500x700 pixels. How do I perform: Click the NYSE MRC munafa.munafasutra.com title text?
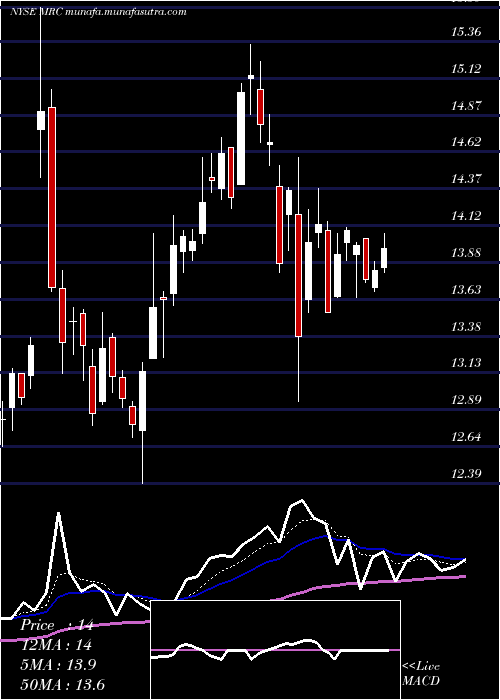coord(98,12)
